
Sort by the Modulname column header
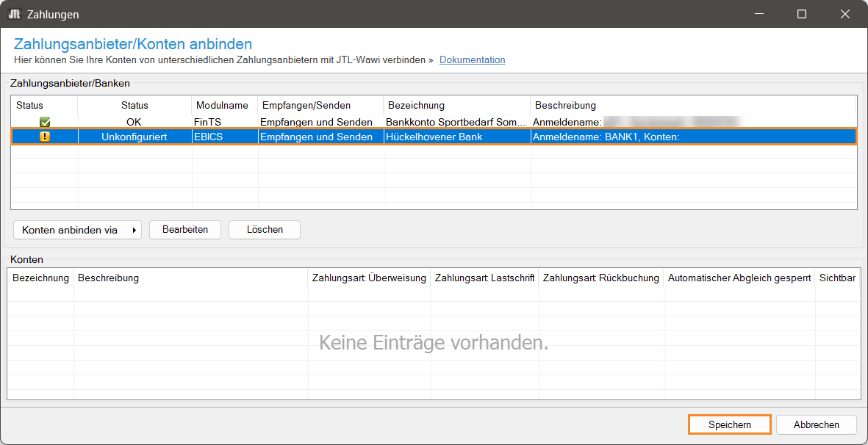tap(222, 105)
